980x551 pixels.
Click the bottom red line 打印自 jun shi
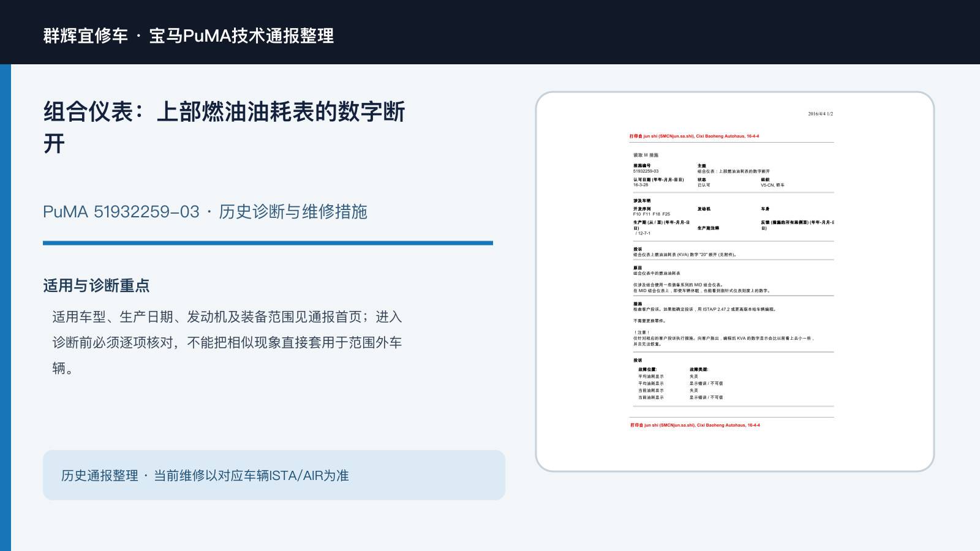[x=695, y=425]
